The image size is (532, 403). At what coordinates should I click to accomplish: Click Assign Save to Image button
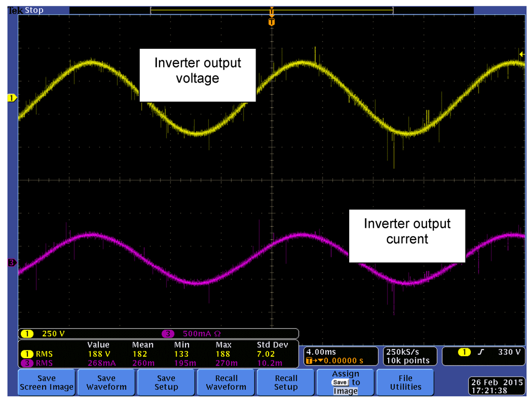(345, 383)
